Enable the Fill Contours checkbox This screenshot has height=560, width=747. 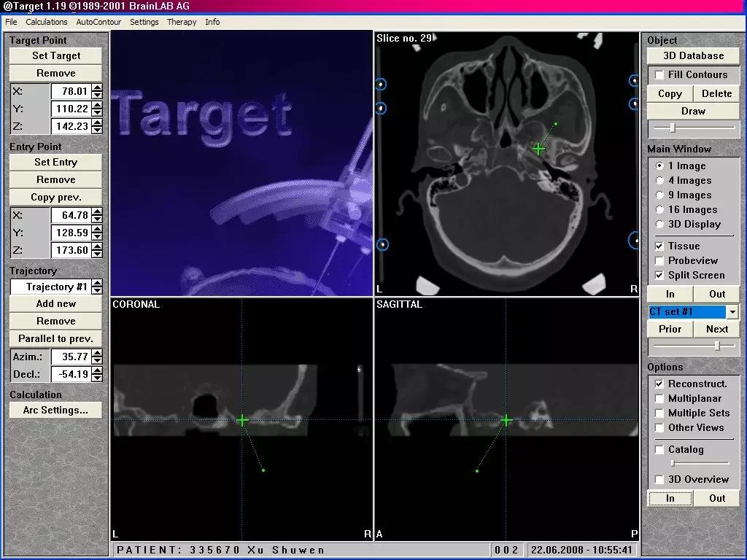659,75
